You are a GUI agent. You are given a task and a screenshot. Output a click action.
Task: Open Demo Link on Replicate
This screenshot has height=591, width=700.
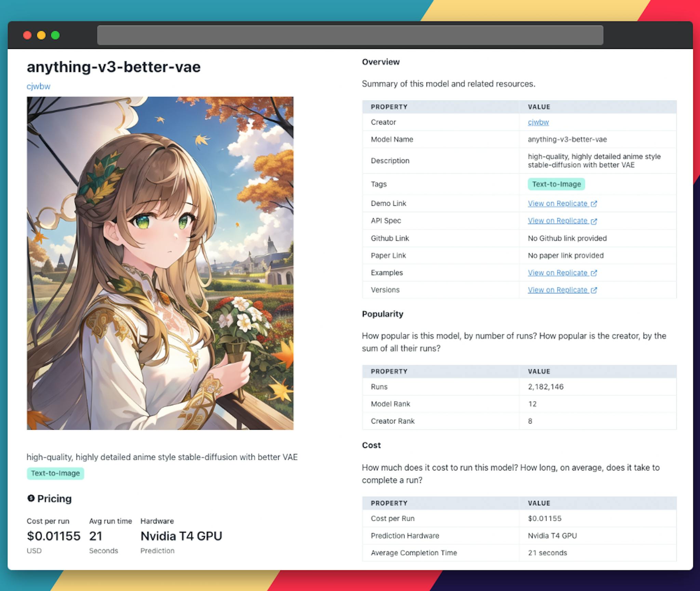click(561, 203)
